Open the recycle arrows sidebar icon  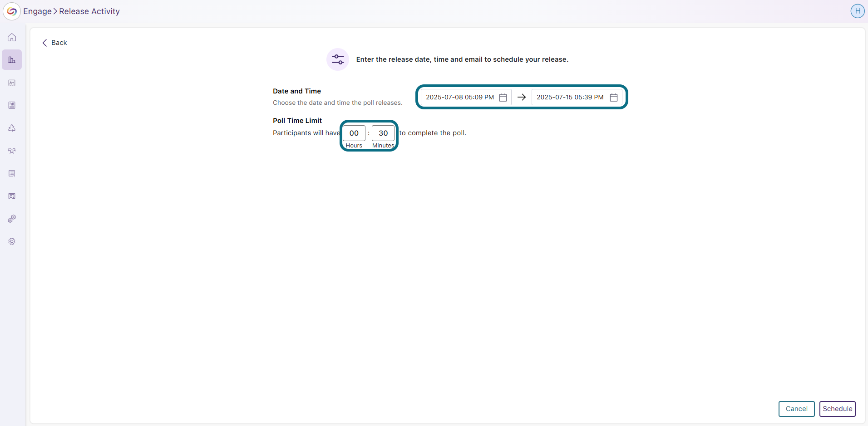12,128
